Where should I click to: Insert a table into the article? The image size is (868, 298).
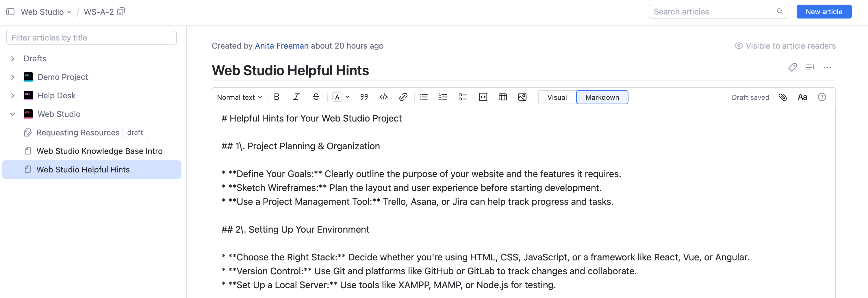[502, 97]
